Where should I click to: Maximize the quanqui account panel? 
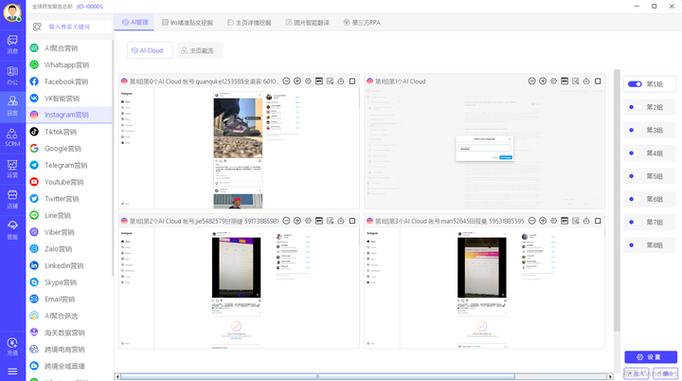click(352, 81)
